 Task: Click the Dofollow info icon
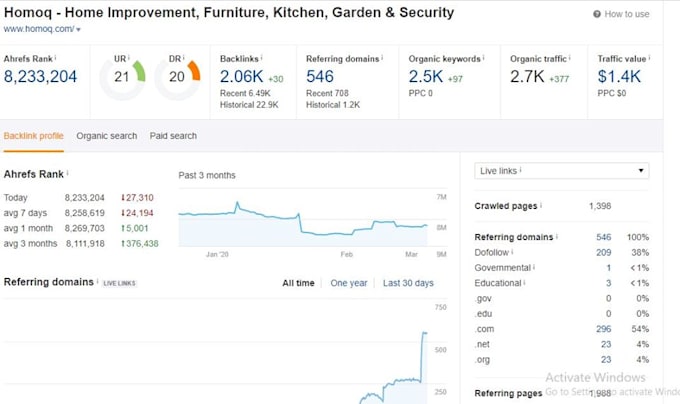[512, 251]
